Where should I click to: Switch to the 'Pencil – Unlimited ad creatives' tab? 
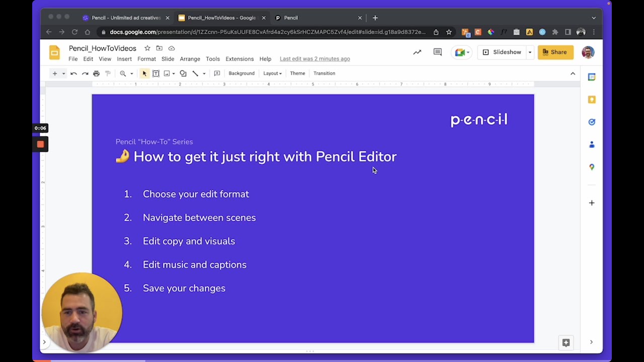pyautogui.click(x=126, y=18)
